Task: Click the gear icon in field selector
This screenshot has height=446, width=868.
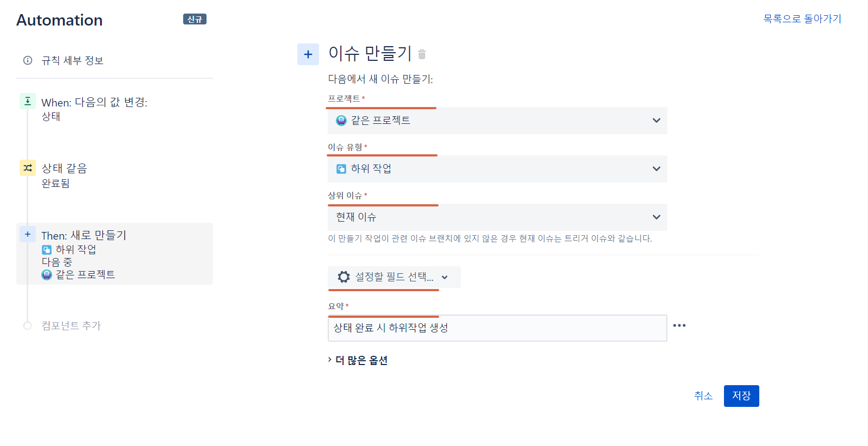Action: [344, 277]
